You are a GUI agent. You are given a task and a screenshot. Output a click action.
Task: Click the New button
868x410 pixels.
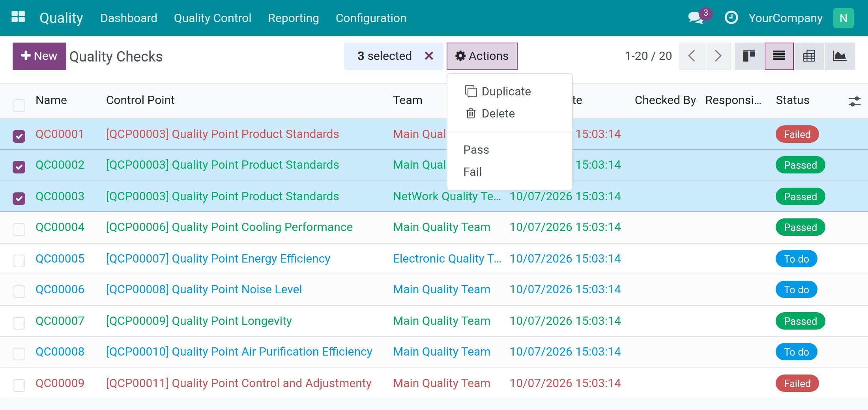pos(39,56)
